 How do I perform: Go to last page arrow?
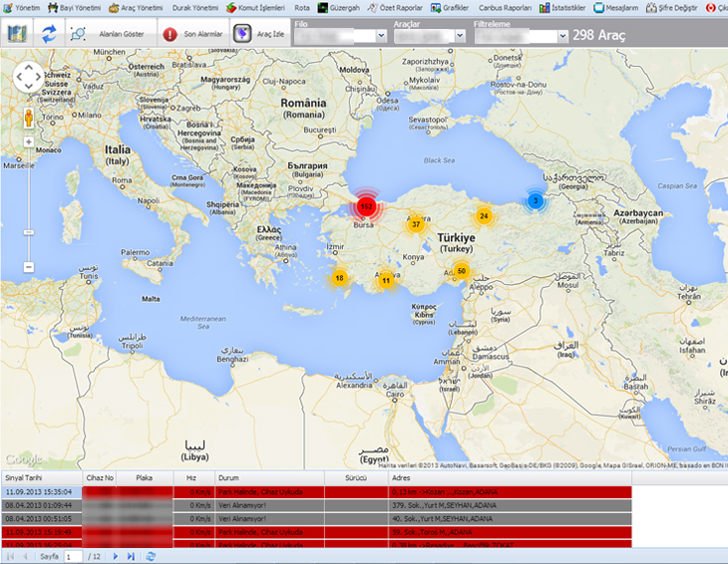pos(131,557)
